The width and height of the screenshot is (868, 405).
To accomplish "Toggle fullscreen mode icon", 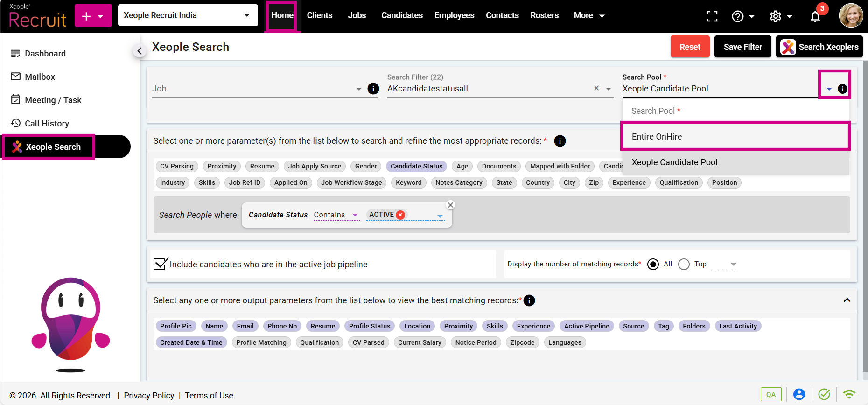I will pyautogui.click(x=712, y=16).
